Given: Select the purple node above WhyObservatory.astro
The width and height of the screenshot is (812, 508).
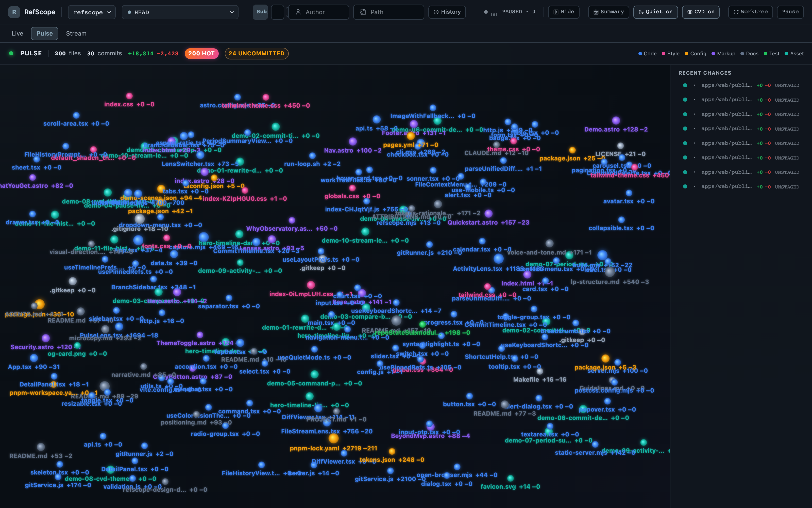Looking at the screenshot, I should pos(292,220).
